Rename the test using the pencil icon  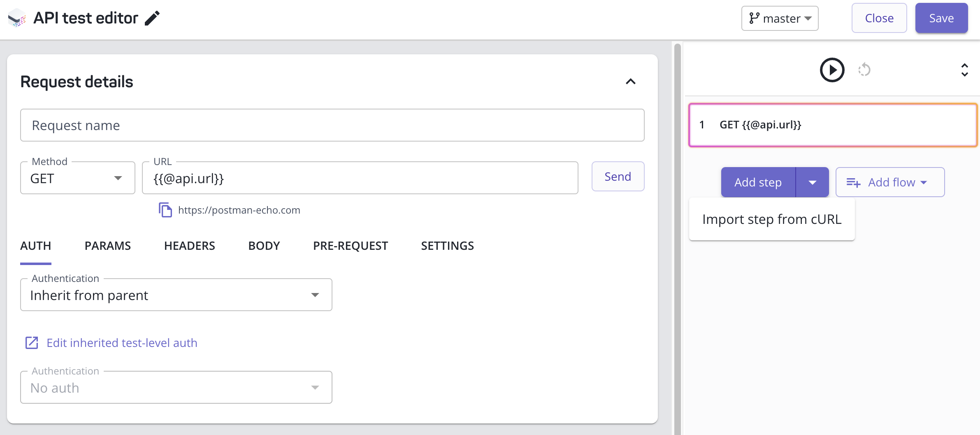point(153,18)
